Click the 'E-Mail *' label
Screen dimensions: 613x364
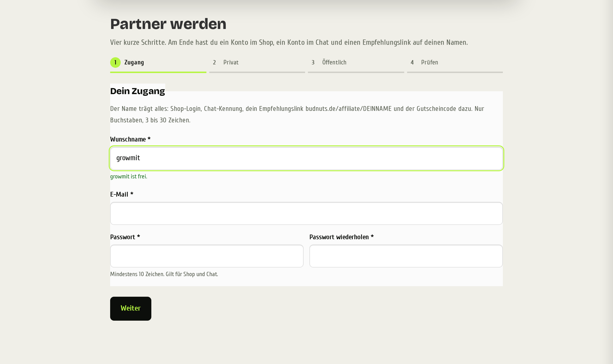(122, 194)
